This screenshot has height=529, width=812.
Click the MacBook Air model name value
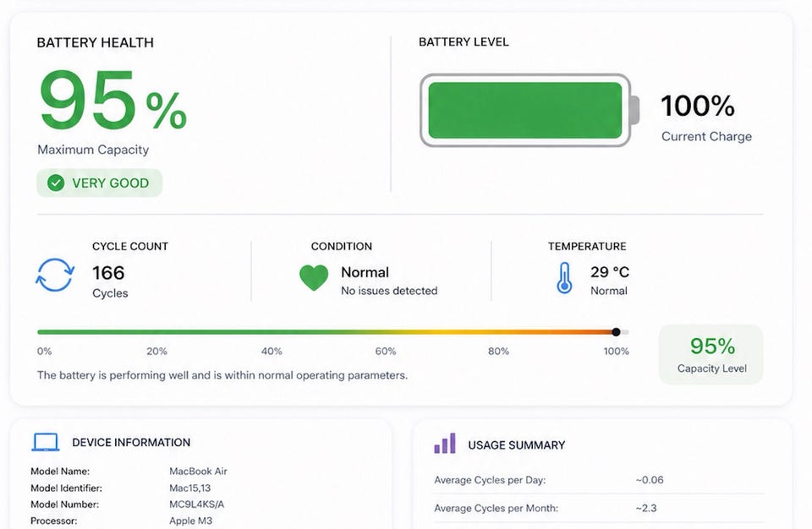click(198, 471)
